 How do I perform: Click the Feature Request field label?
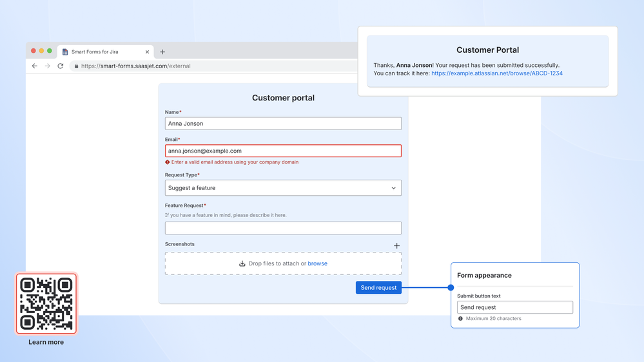184,205
